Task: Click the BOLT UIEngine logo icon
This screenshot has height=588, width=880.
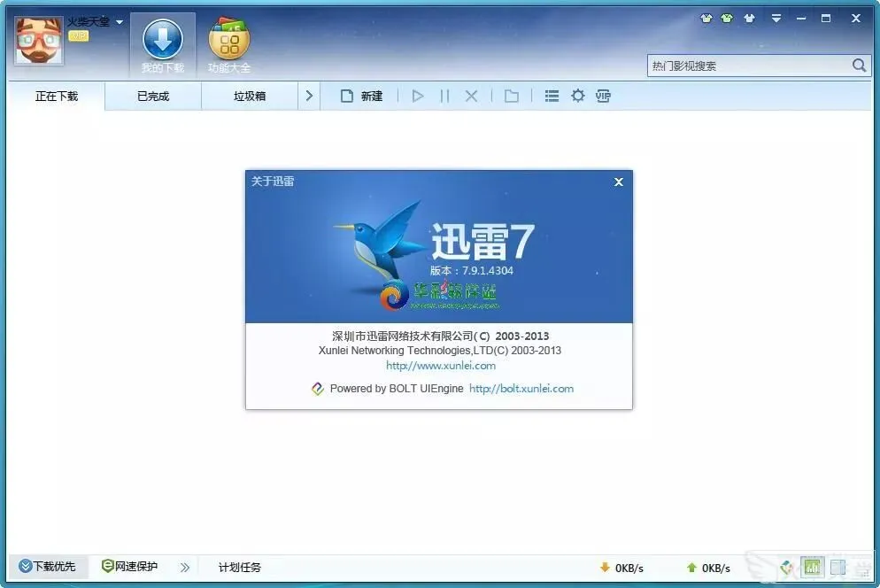Action: tap(318, 389)
